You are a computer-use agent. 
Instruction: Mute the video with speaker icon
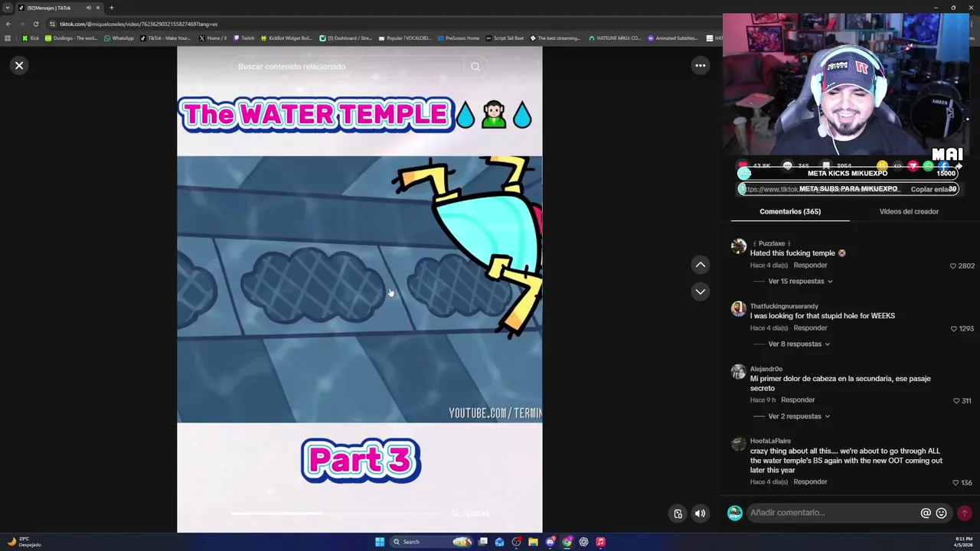point(700,514)
